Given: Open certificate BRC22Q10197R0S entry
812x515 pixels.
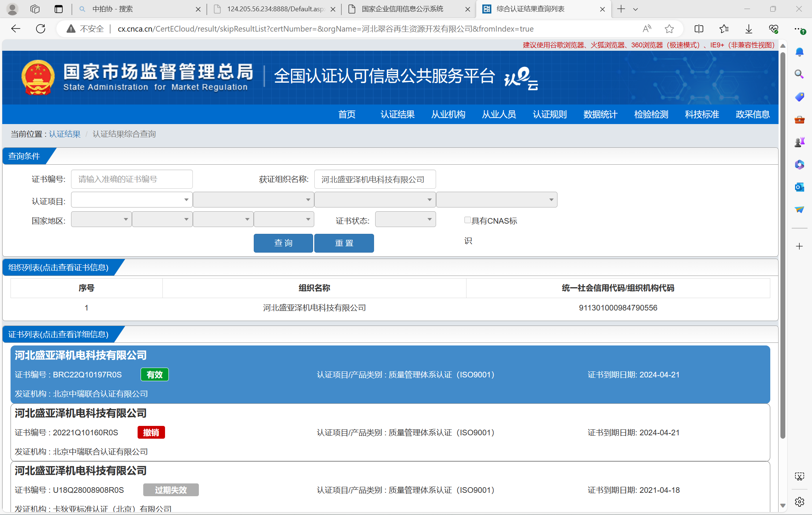Looking at the screenshot, I should pyautogui.click(x=390, y=374).
